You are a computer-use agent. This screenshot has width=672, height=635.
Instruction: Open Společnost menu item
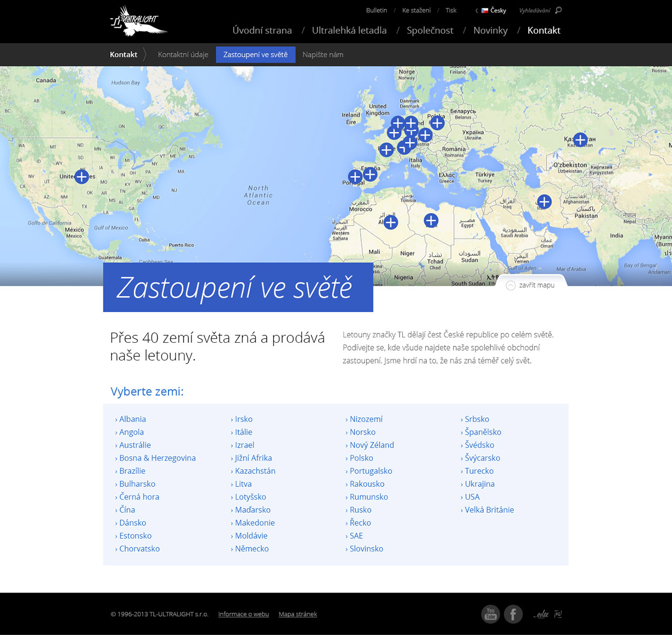pos(430,30)
